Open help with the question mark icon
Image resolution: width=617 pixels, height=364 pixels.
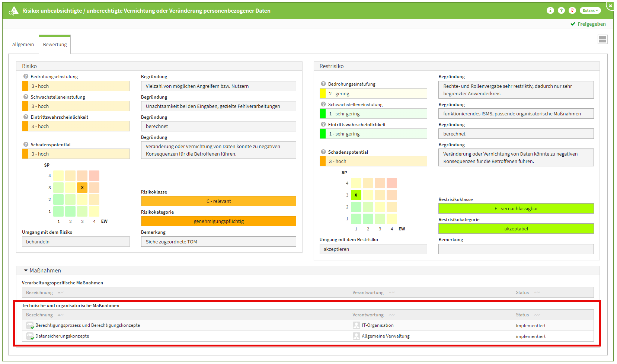click(x=561, y=10)
